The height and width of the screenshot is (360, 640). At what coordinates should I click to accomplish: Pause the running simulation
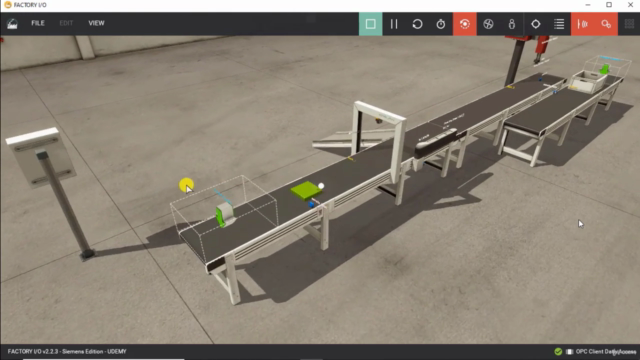tap(394, 24)
